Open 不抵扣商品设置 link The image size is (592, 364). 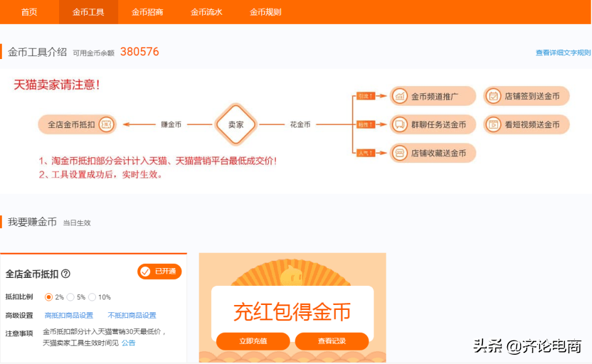132,315
